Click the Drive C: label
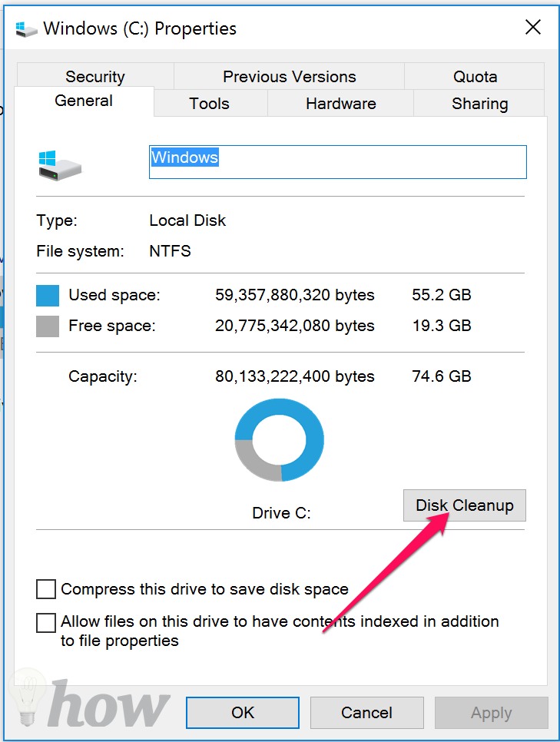This screenshot has width=560, height=742. tap(281, 513)
